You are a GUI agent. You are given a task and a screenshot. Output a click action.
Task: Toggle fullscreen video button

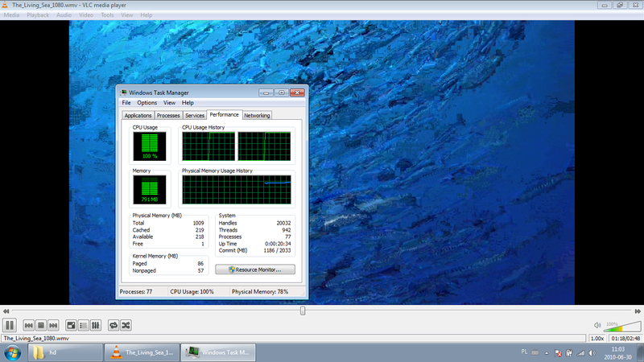[71, 326]
